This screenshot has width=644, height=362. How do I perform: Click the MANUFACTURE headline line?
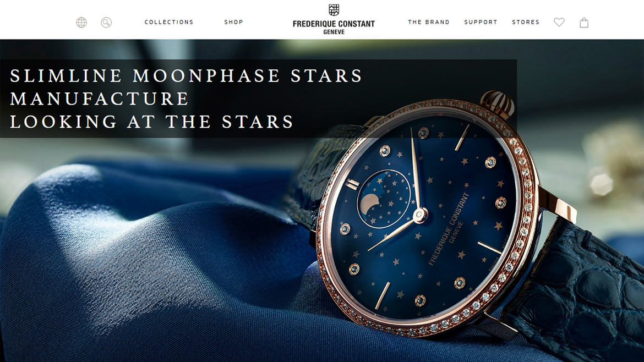(100, 99)
